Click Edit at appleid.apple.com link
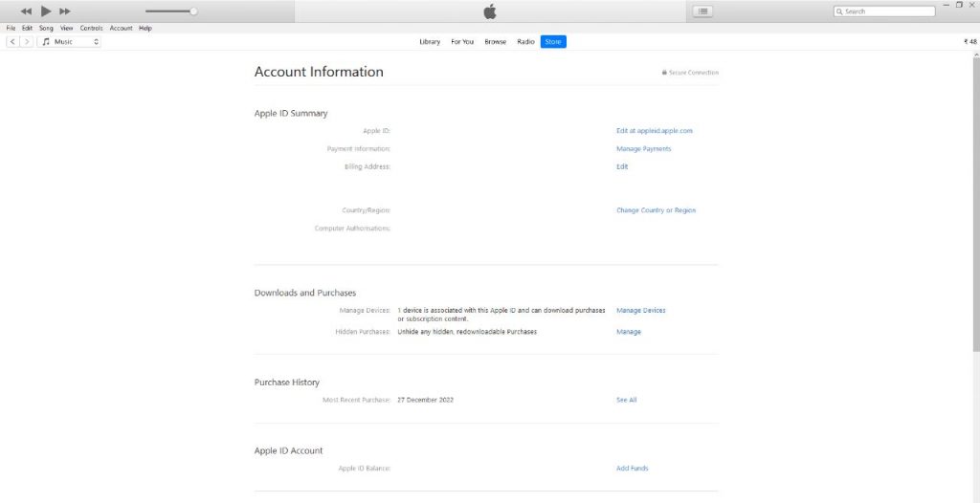The height and width of the screenshot is (503, 980). coord(655,131)
